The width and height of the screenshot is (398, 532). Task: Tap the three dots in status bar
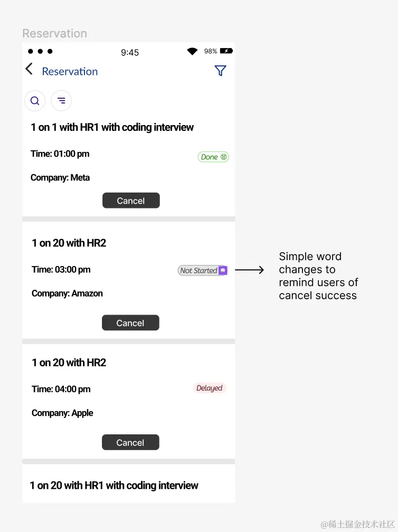(x=40, y=51)
